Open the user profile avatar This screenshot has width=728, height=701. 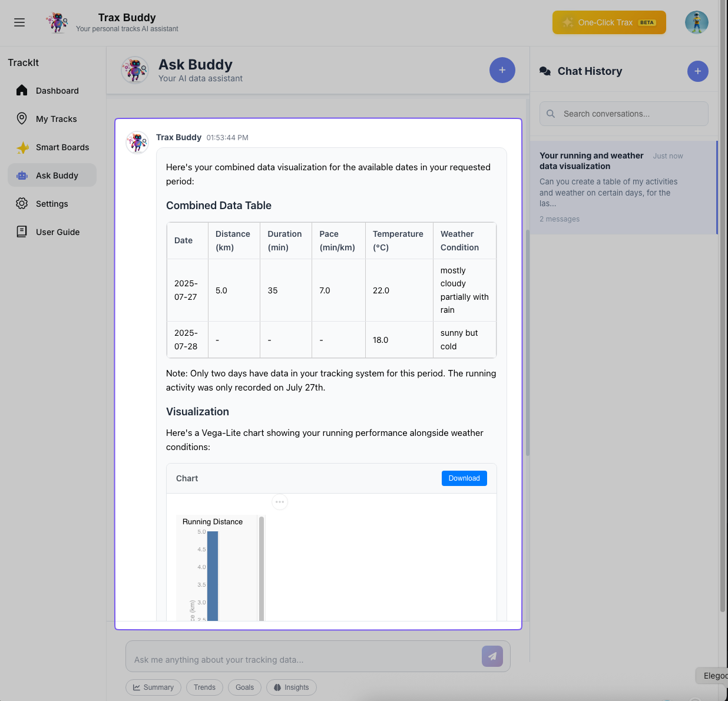[696, 22]
